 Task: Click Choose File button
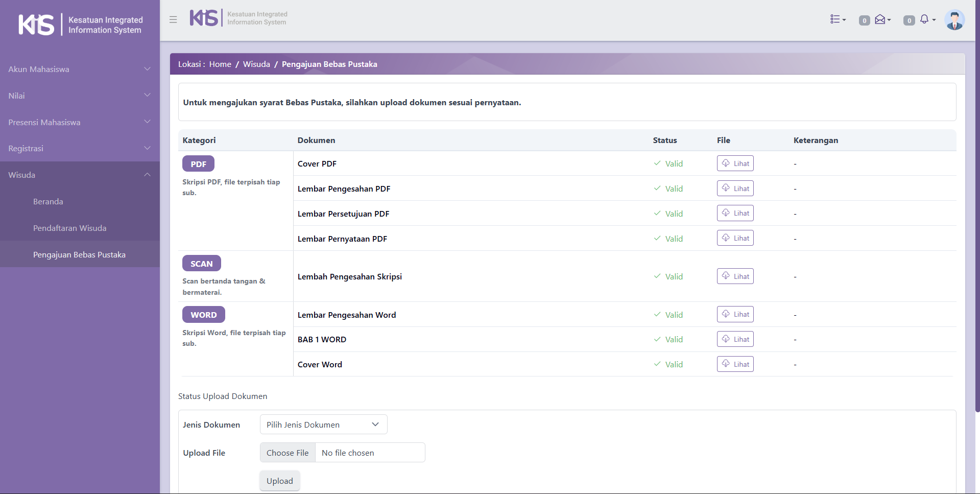pos(288,453)
